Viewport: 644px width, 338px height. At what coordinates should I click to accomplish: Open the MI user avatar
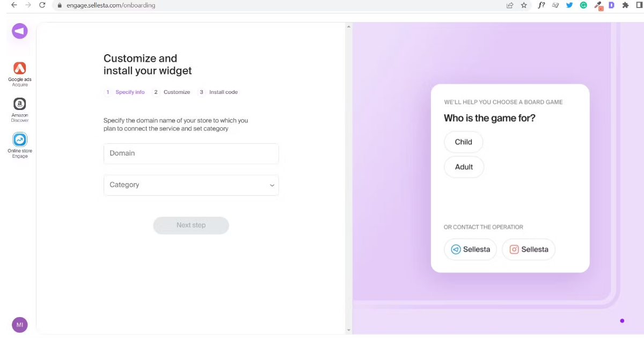(x=20, y=325)
